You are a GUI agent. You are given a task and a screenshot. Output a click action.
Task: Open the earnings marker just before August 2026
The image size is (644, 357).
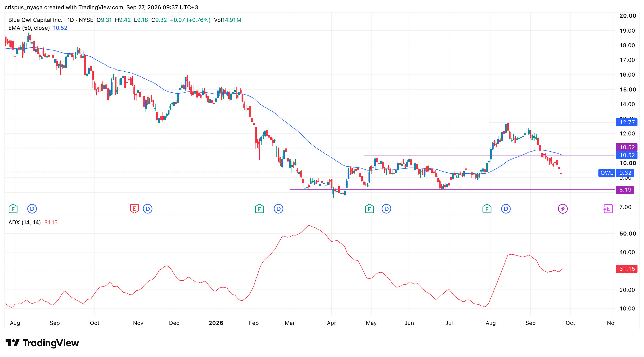487,209
